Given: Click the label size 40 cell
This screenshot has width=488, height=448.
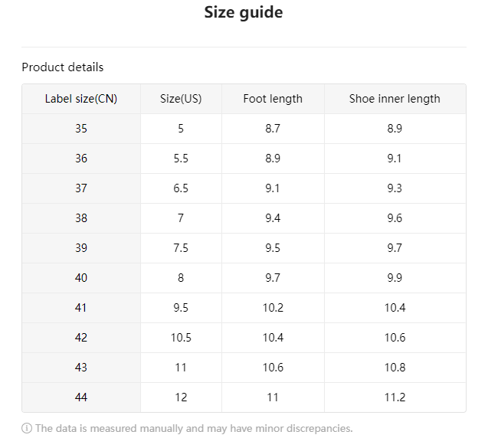Looking at the screenshot, I should (81, 278).
